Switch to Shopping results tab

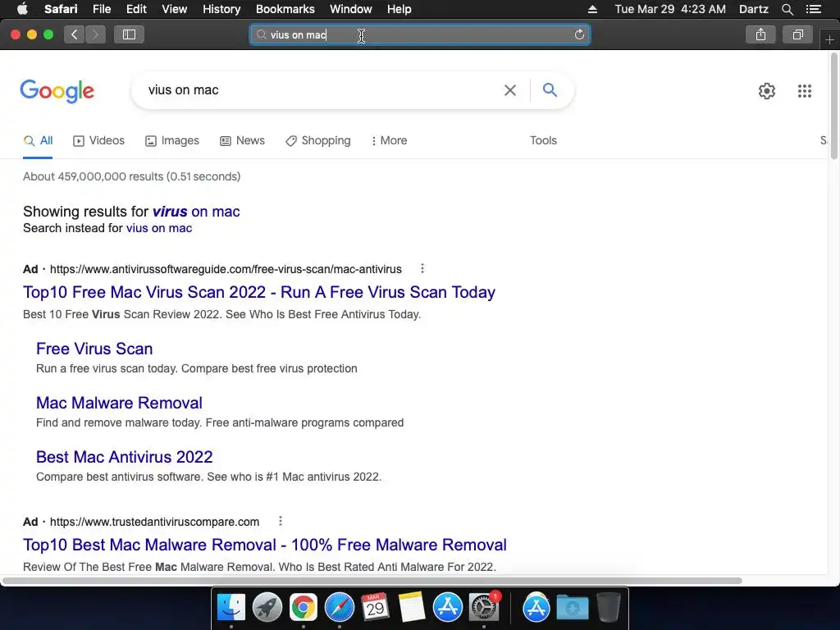pos(317,141)
